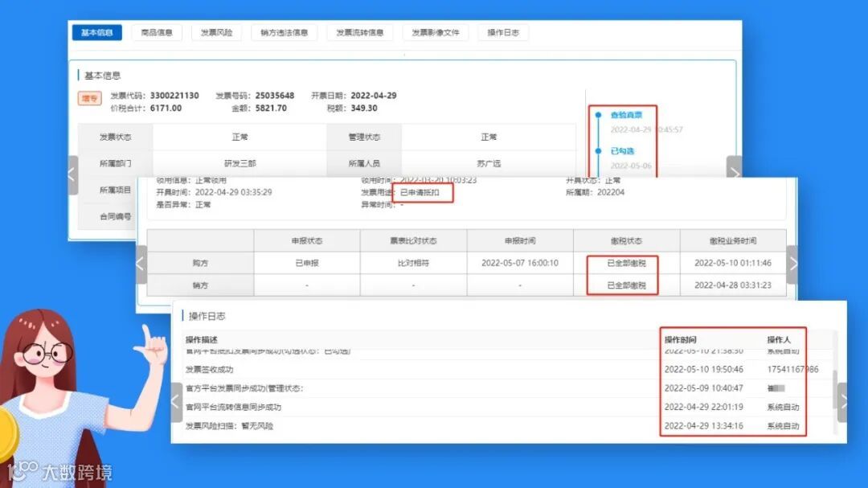Go to the 操作日志 tab

click(503, 33)
